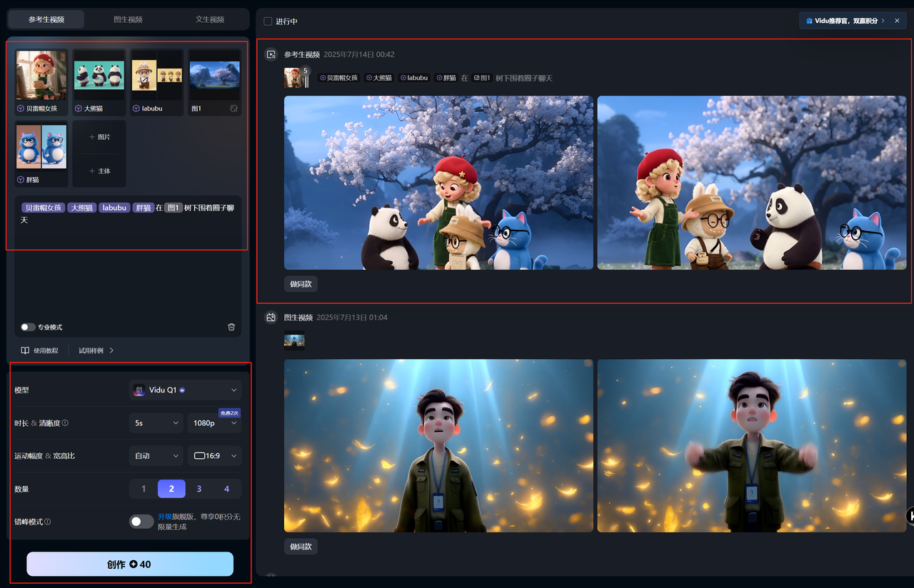Toggle the 错峰模式 off-peak switch

point(141,522)
